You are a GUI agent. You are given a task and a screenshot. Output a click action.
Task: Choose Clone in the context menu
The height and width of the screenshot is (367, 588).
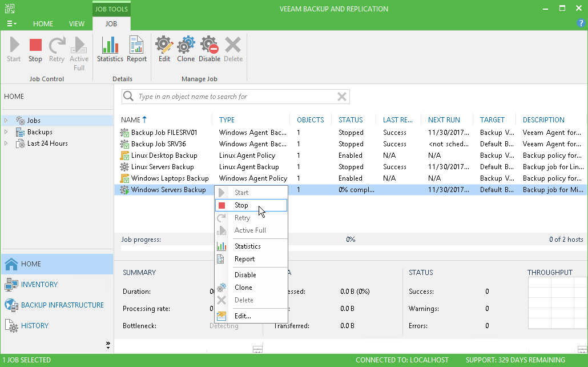tap(251, 288)
